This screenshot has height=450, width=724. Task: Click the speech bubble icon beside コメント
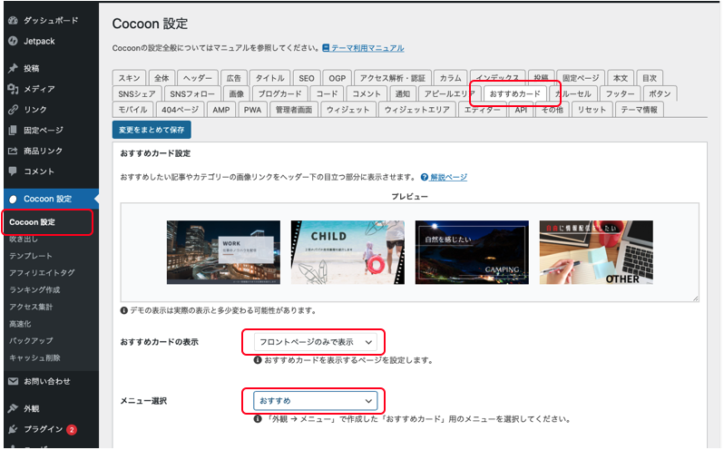(x=13, y=171)
